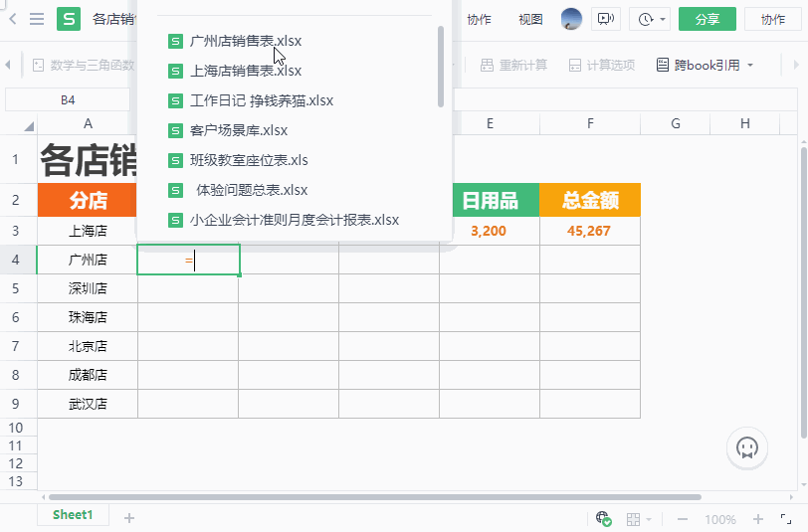Click the B4 name box field

(x=68, y=100)
